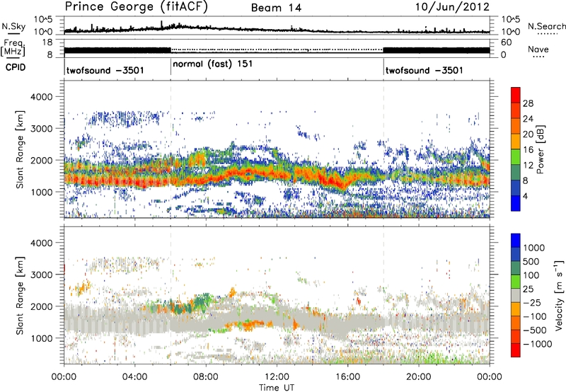This screenshot has height=392, width=566.
Task: Click the 'Power [dB]' colorbar title
Action: [x=540, y=149]
